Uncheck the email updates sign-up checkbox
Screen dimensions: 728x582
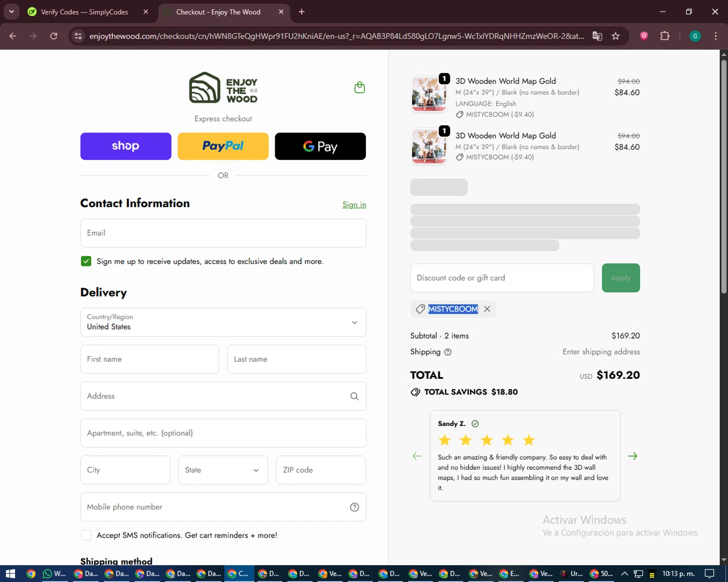click(x=86, y=261)
